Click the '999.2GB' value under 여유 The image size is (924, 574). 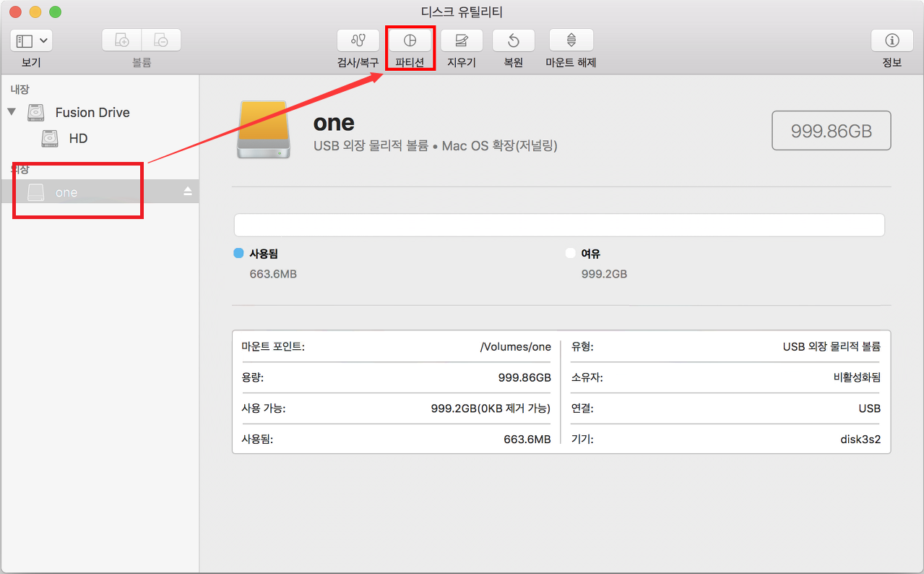(x=604, y=274)
